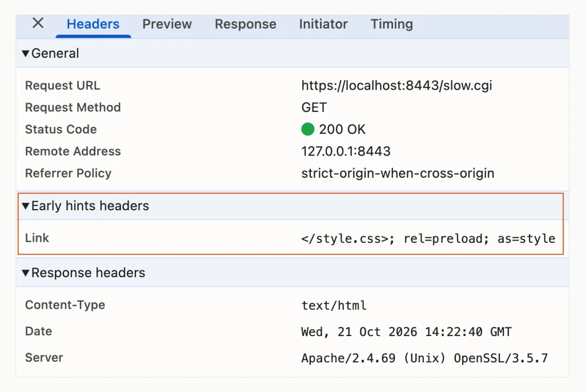The image size is (585, 392).
Task: Select the GET request method value
Action: [x=314, y=107]
